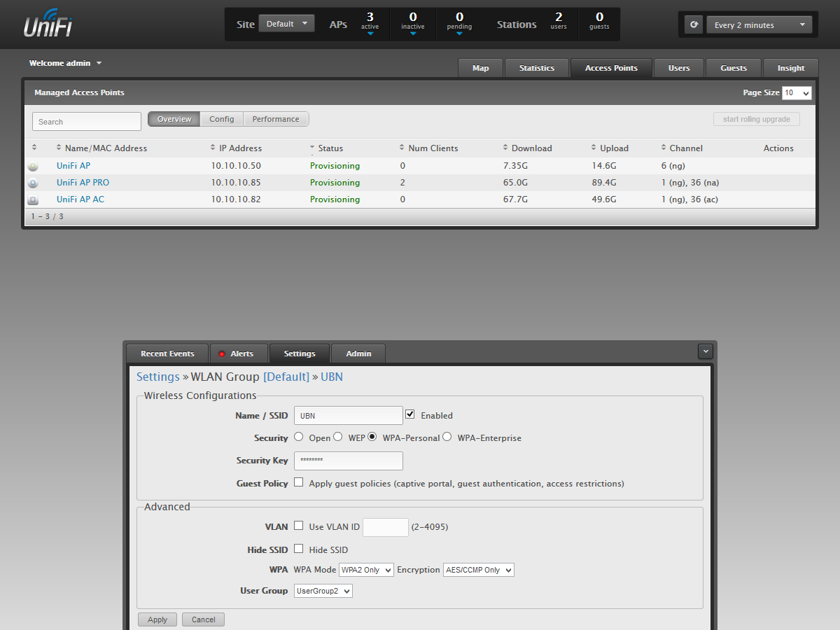Switch to the Guests tab
Viewport: 840px width, 630px height.
click(734, 68)
